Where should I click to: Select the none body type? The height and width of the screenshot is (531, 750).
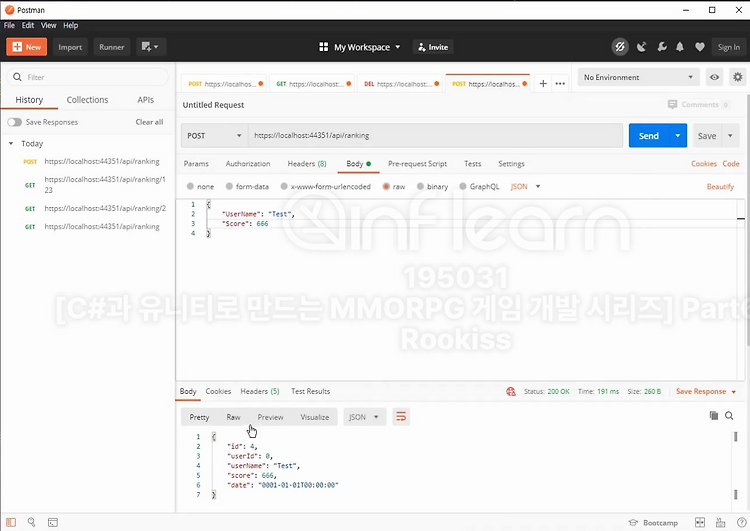click(200, 187)
